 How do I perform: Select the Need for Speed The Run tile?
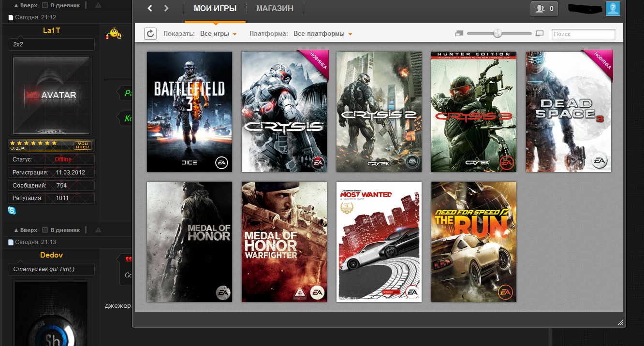pyautogui.click(x=474, y=242)
